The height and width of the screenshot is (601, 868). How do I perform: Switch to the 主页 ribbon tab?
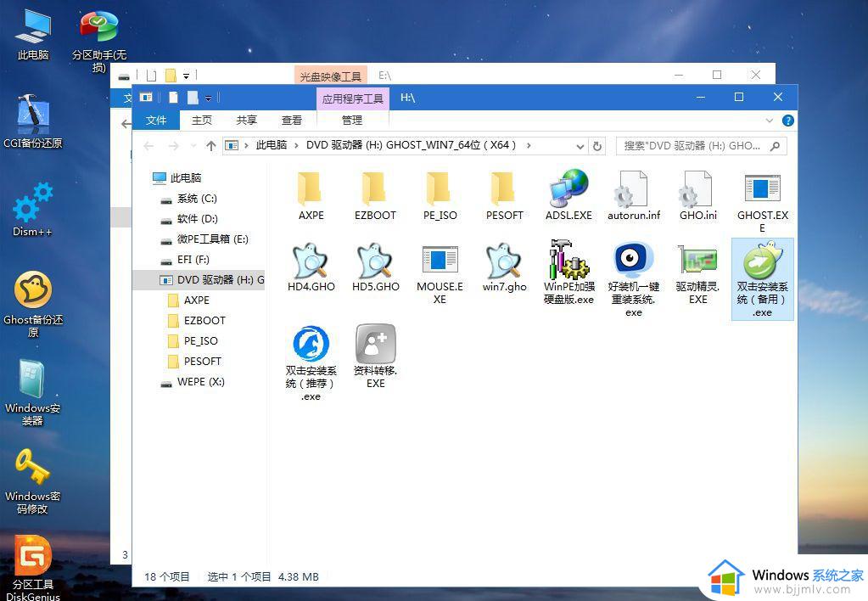pos(201,121)
